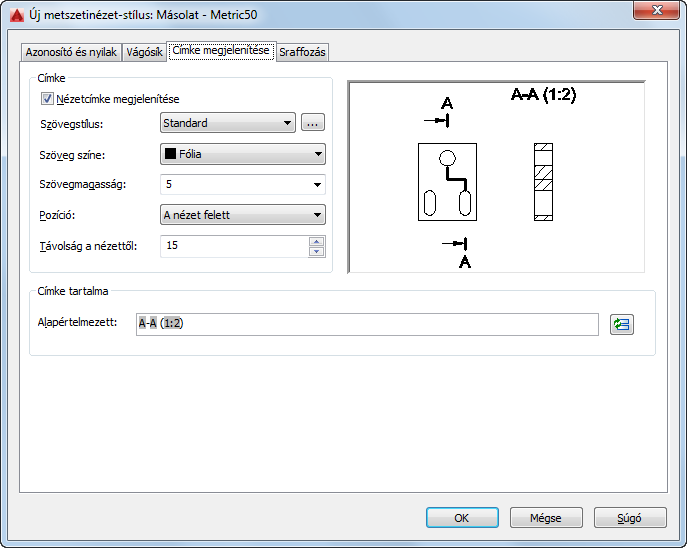Open the Pozíció dropdown

tap(243, 215)
